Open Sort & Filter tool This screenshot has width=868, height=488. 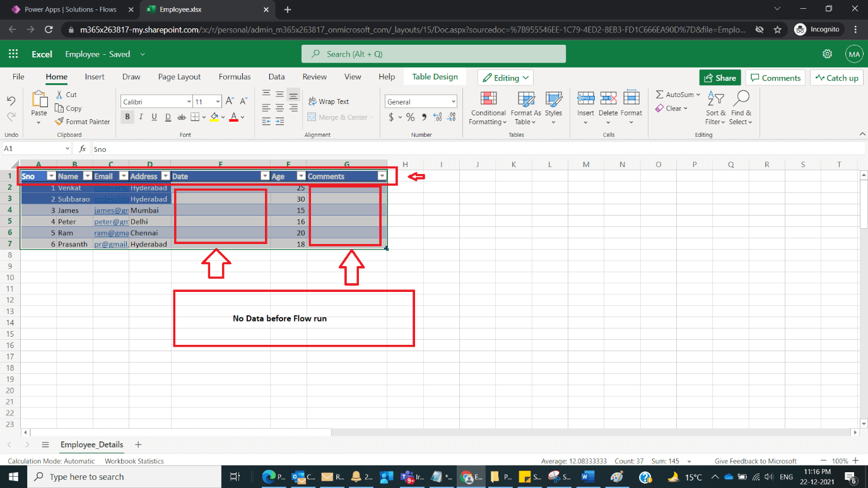click(x=715, y=108)
